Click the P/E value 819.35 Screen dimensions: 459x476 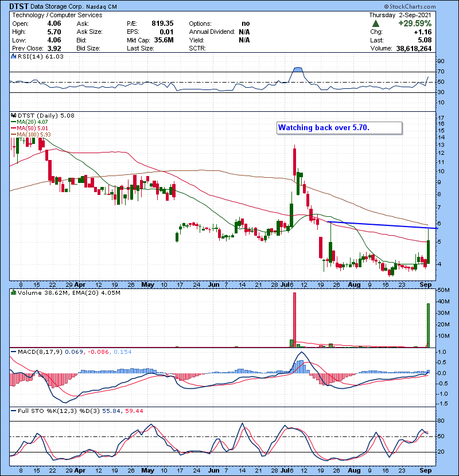(162, 24)
